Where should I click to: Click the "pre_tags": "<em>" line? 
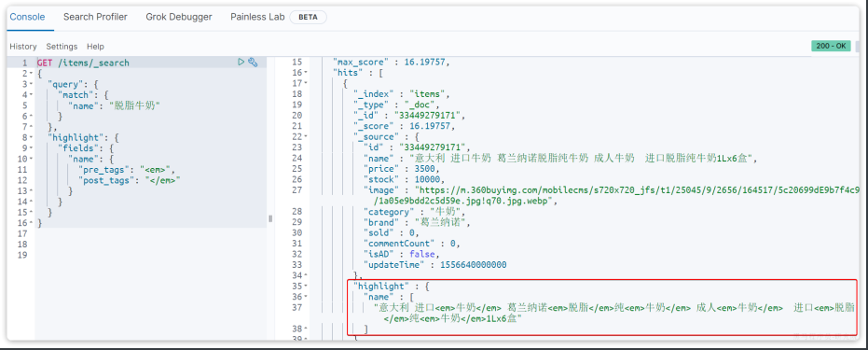(128, 170)
